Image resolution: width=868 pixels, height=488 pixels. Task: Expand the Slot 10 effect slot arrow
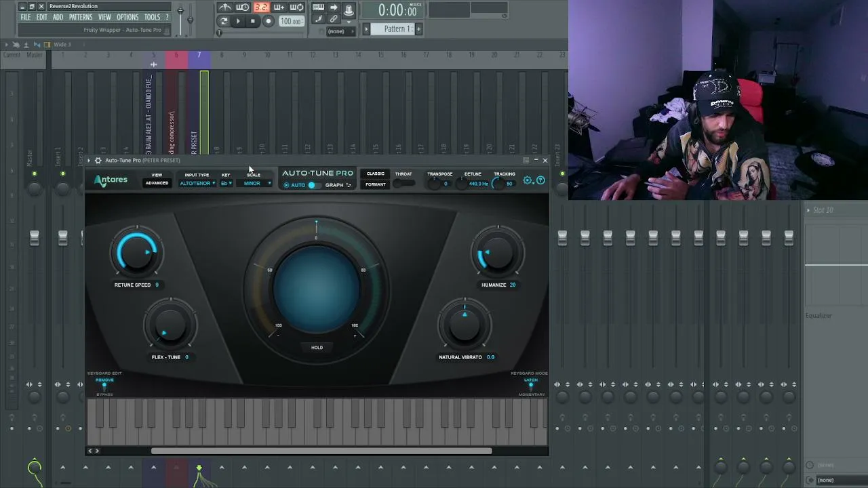point(808,210)
